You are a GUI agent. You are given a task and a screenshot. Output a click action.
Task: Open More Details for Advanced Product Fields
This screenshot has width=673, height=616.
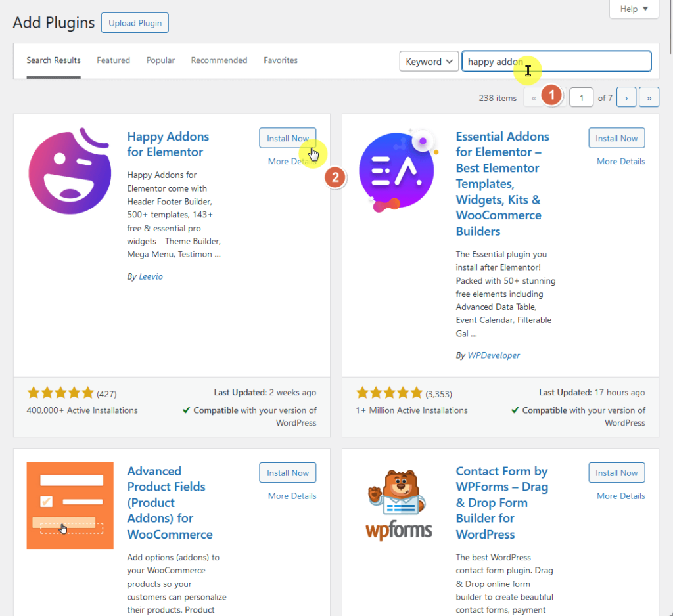click(292, 496)
